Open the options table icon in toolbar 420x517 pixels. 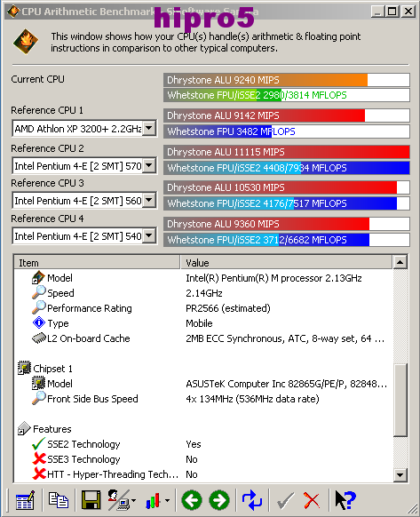coord(25,500)
